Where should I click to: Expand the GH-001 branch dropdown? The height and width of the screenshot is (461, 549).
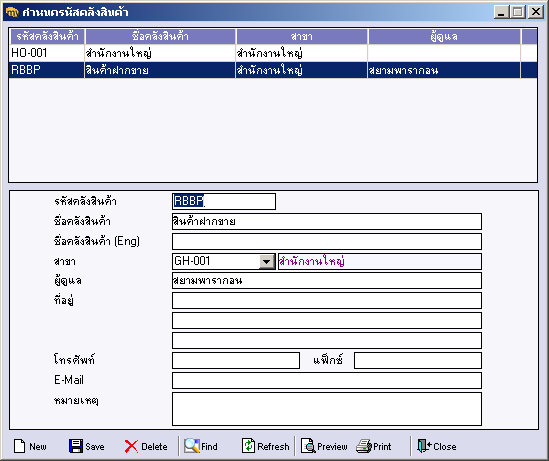[267, 261]
